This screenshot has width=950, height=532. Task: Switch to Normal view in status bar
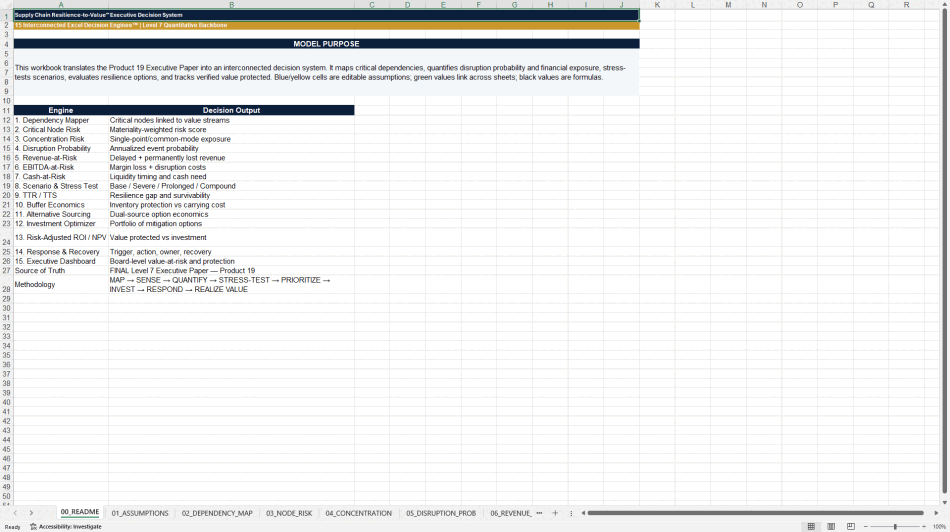[811, 527]
